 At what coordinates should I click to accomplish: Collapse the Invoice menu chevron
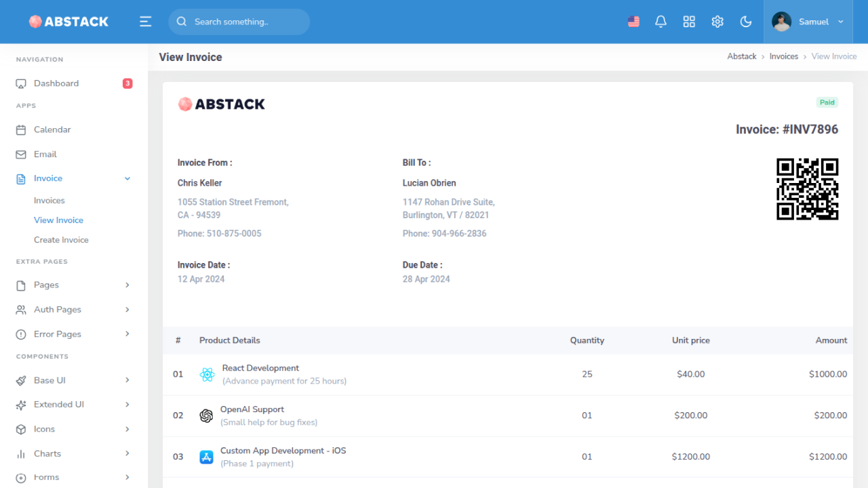pos(127,178)
